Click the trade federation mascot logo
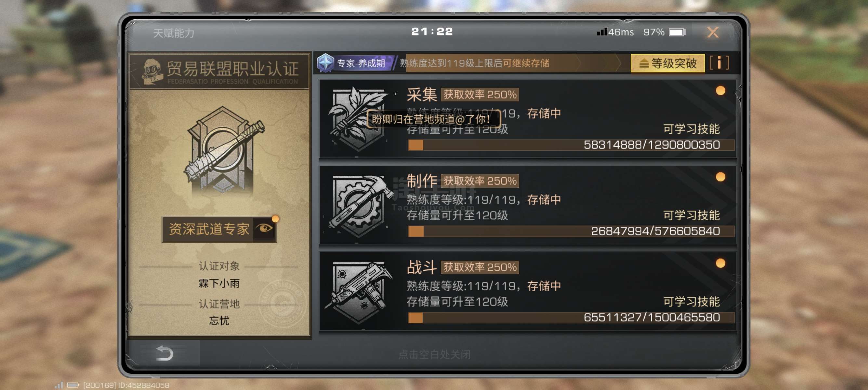Viewport: 868px width, 390px height. [153, 71]
